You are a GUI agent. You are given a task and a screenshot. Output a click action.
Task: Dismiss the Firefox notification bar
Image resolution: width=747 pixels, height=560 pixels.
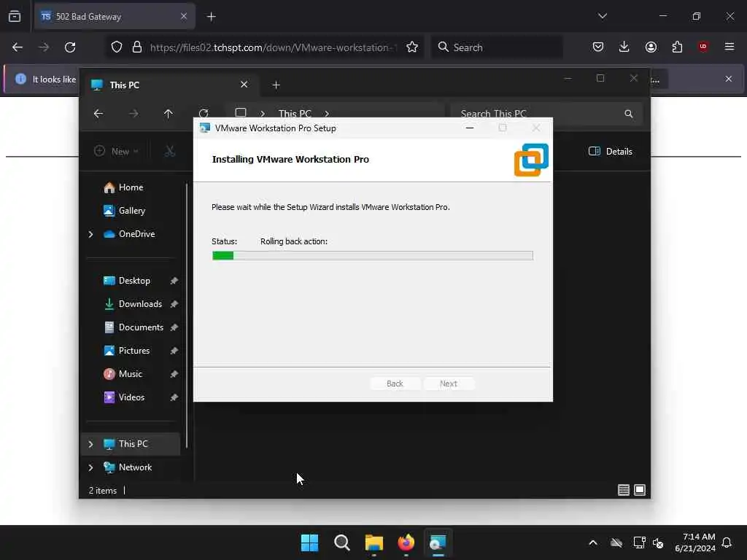[729, 79]
